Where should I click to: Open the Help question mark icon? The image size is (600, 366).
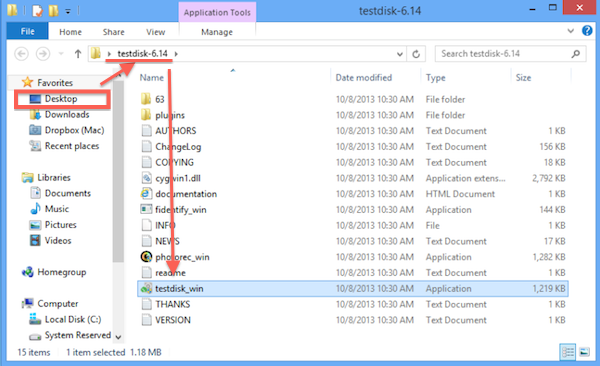point(587,31)
